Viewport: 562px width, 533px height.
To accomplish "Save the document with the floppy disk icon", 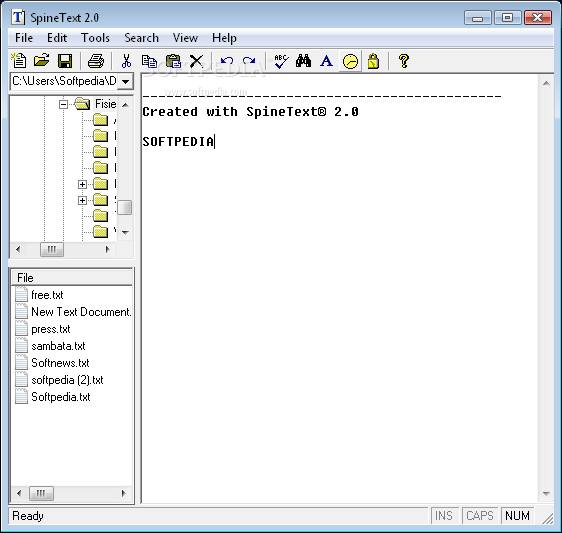I will tap(65, 61).
